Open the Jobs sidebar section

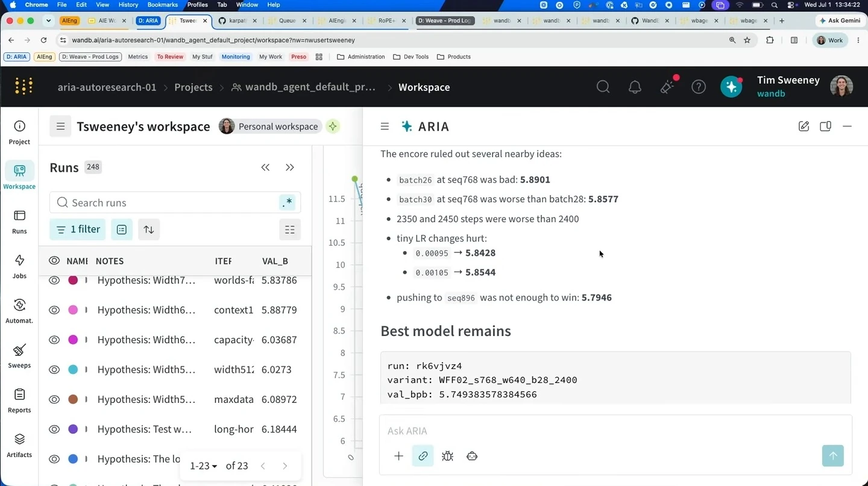click(x=19, y=266)
